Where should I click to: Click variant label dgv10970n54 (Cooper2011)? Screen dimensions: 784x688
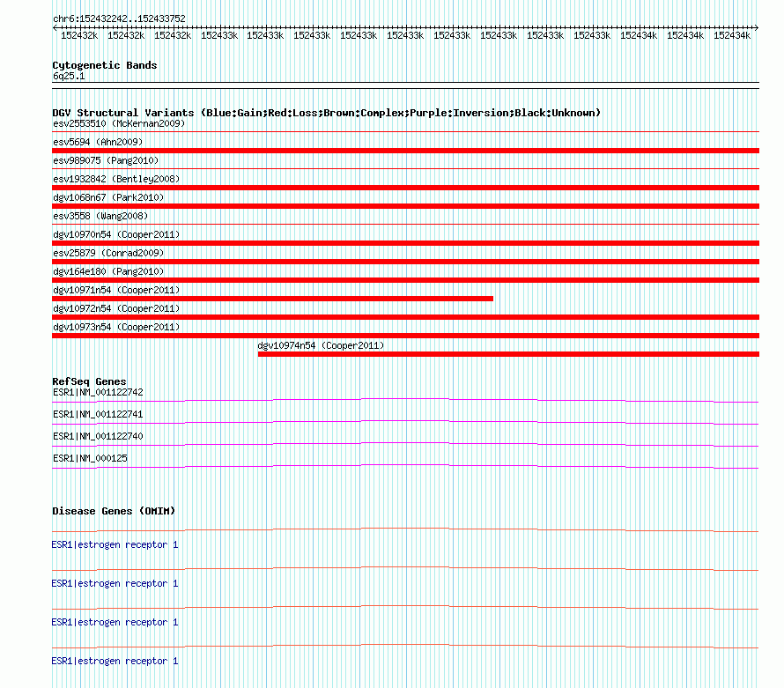tap(116, 234)
